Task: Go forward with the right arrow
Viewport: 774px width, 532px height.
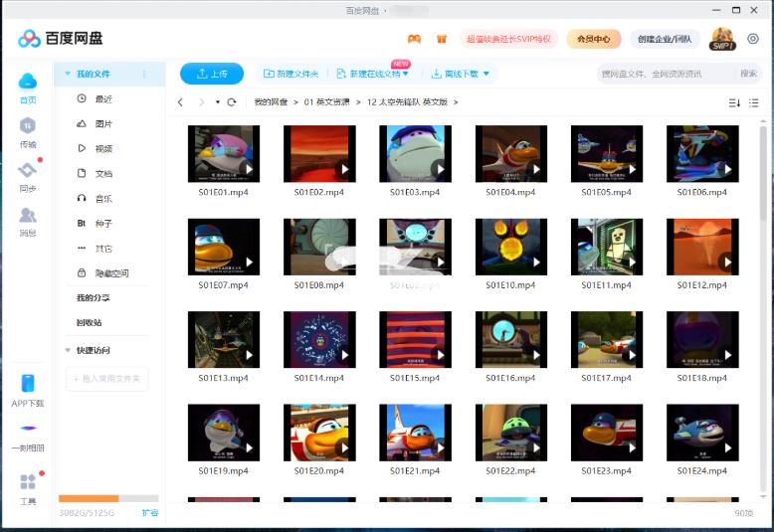Action: coord(201,102)
